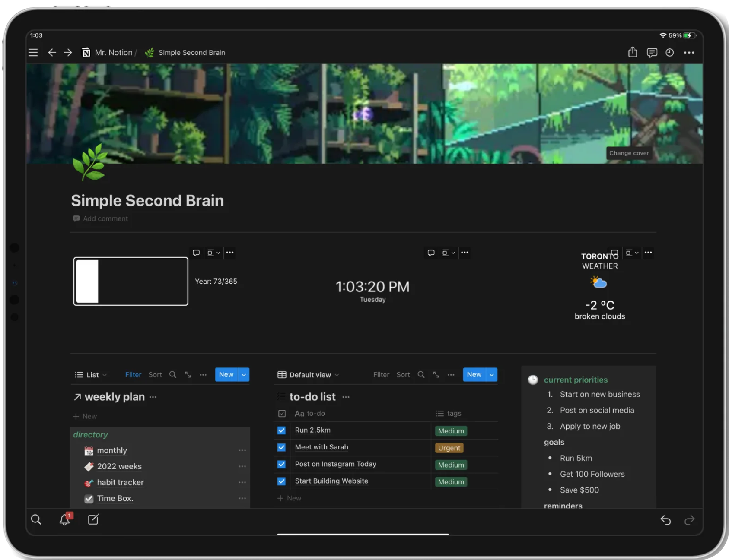Open notifications bell icon
The height and width of the screenshot is (560, 729).
65,519
